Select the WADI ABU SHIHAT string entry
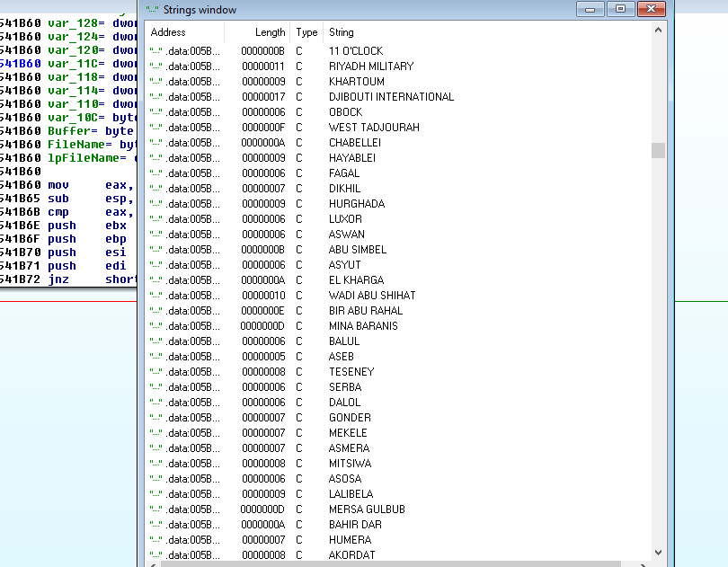Image resolution: width=728 pixels, height=567 pixels. (x=372, y=296)
